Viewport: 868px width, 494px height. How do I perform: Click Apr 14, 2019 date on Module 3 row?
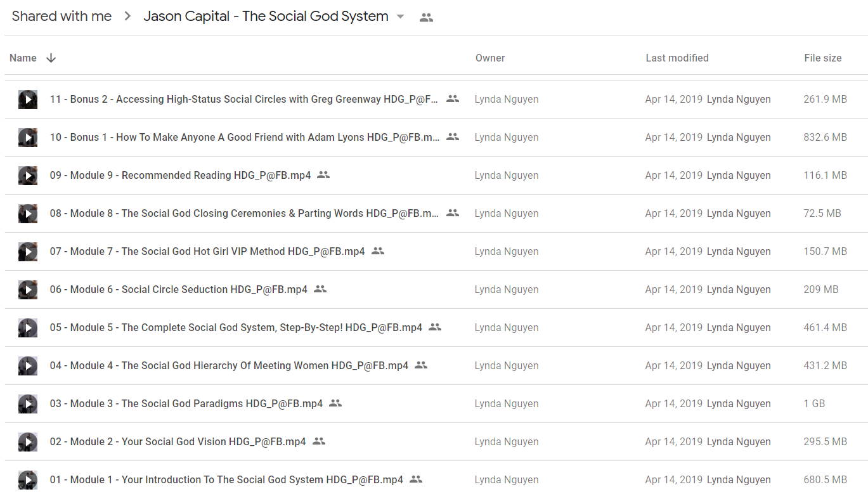coord(674,404)
